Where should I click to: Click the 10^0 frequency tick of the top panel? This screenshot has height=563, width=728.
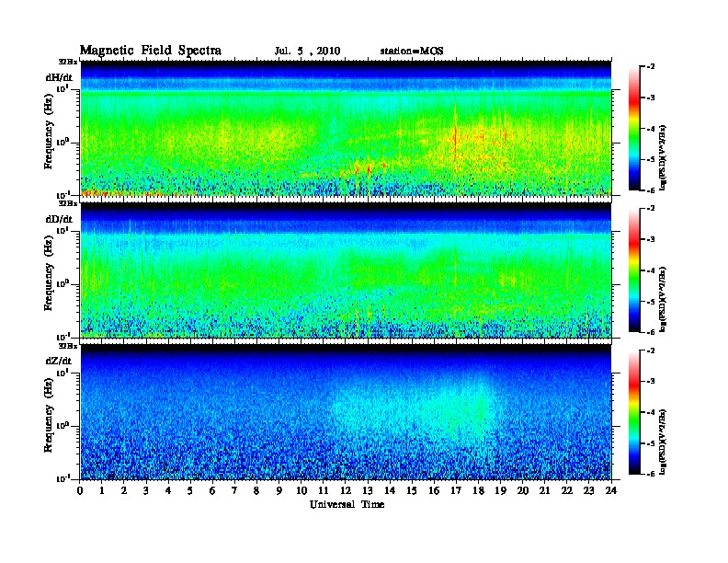point(63,143)
